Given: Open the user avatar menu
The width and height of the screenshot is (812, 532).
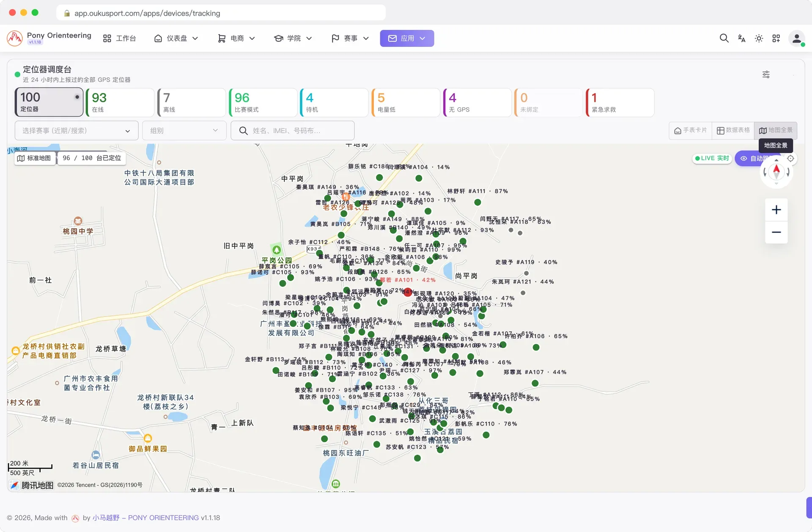Looking at the screenshot, I should pyautogui.click(x=796, y=38).
